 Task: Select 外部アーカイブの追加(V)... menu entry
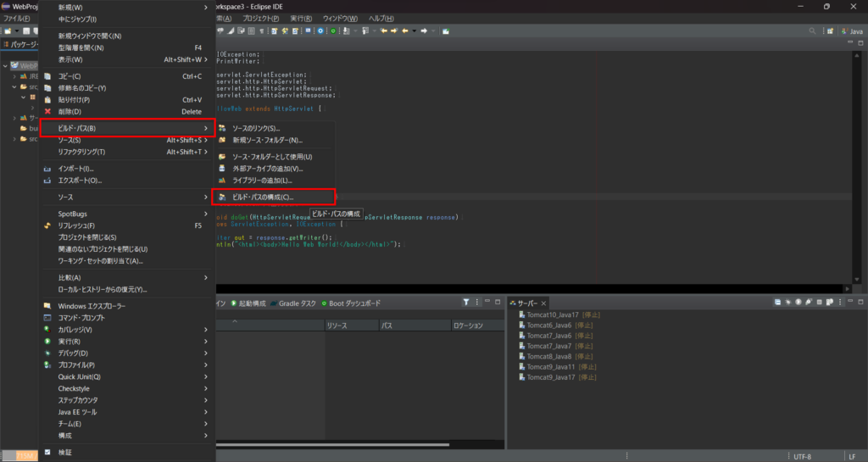tap(267, 169)
